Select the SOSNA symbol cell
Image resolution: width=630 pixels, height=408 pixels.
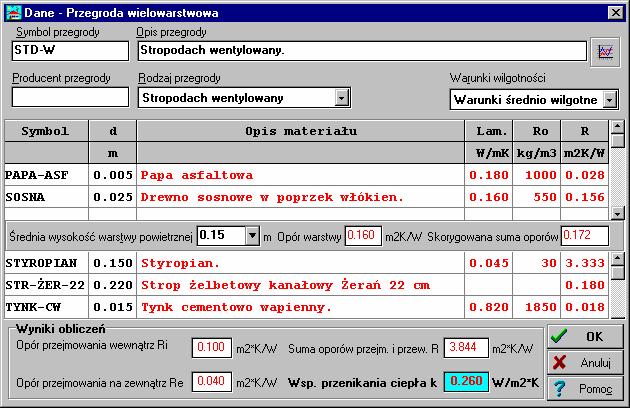(46, 197)
